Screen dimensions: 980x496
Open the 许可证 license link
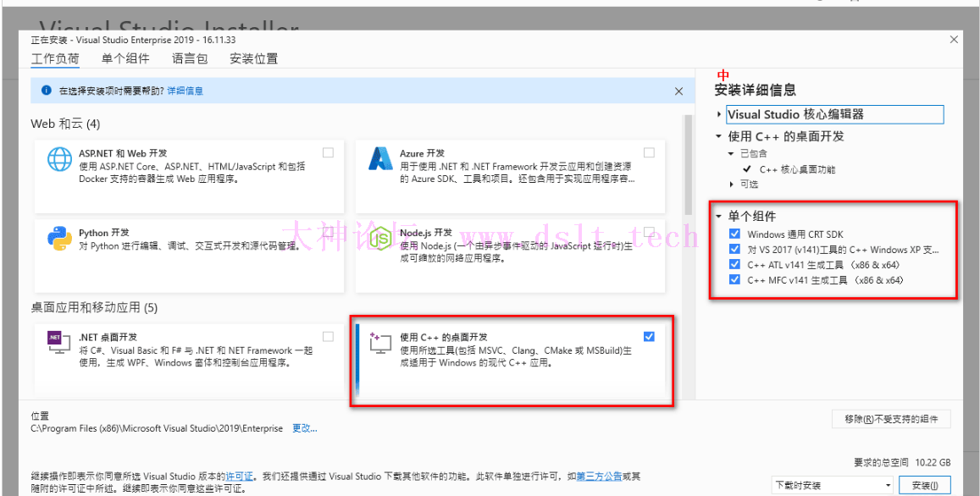coord(240,477)
